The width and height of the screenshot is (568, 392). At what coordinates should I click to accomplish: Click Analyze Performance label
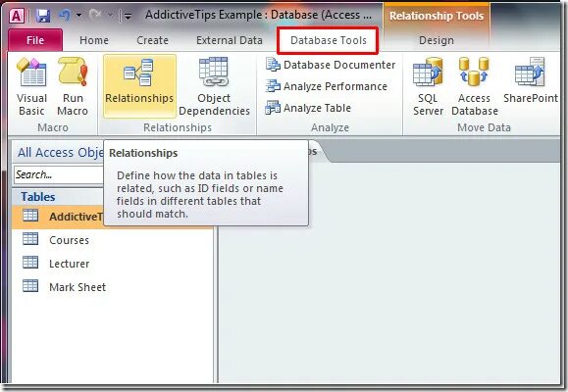point(336,86)
